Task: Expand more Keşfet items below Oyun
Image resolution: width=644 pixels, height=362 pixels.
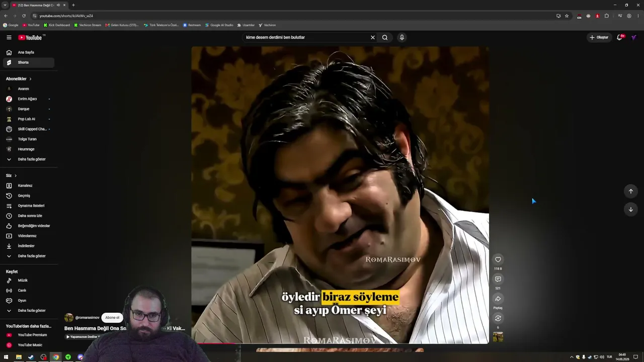Action: tap(29, 311)
